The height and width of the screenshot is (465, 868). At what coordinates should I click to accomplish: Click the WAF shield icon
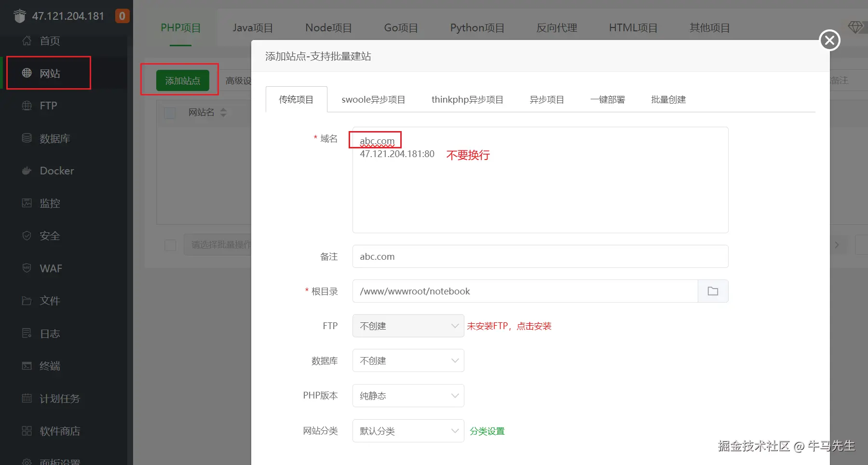pos(27,268)
